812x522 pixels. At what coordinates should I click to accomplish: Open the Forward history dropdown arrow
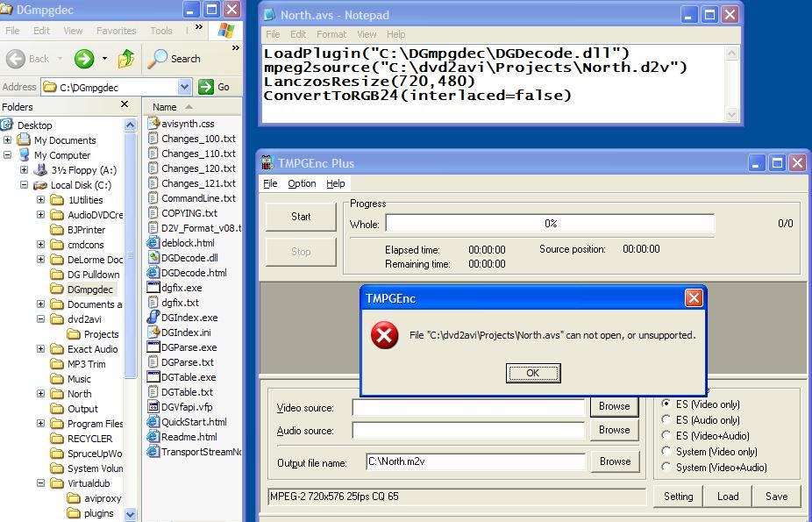[x=104, y=59]
